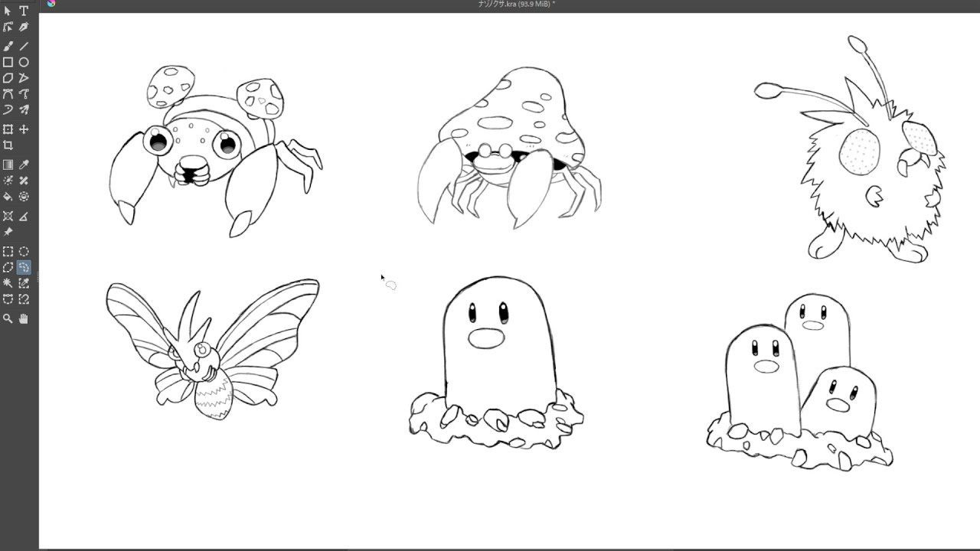Click the Dugtrio trio drawing on canvas

point(799,381)
